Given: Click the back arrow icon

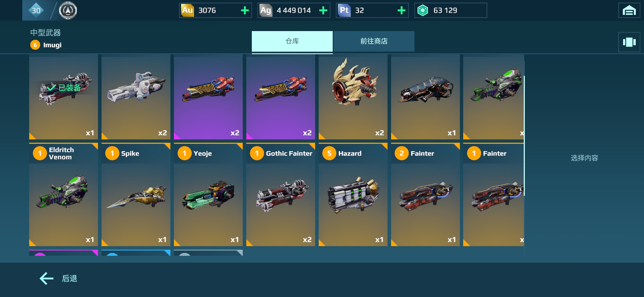Looking at the screenshot, I should click(x=47, y=279).
